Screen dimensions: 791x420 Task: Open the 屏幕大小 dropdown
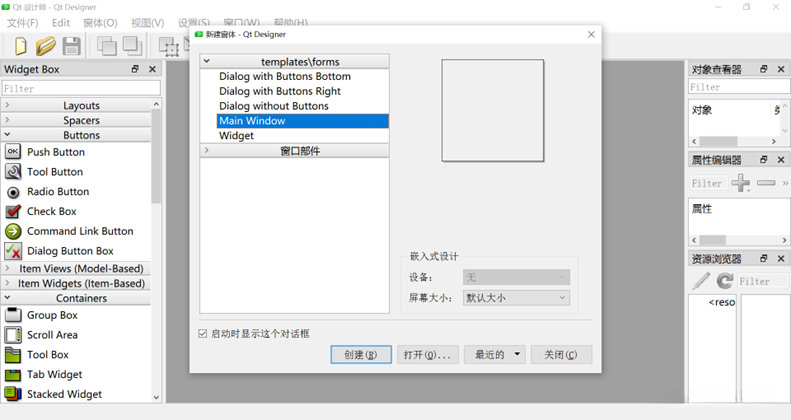(x=517, y=298)
